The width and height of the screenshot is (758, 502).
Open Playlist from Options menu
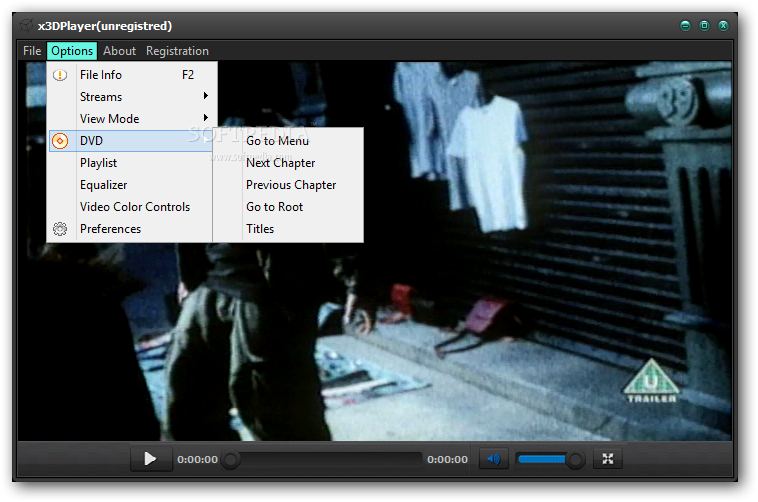click(131, 163)
